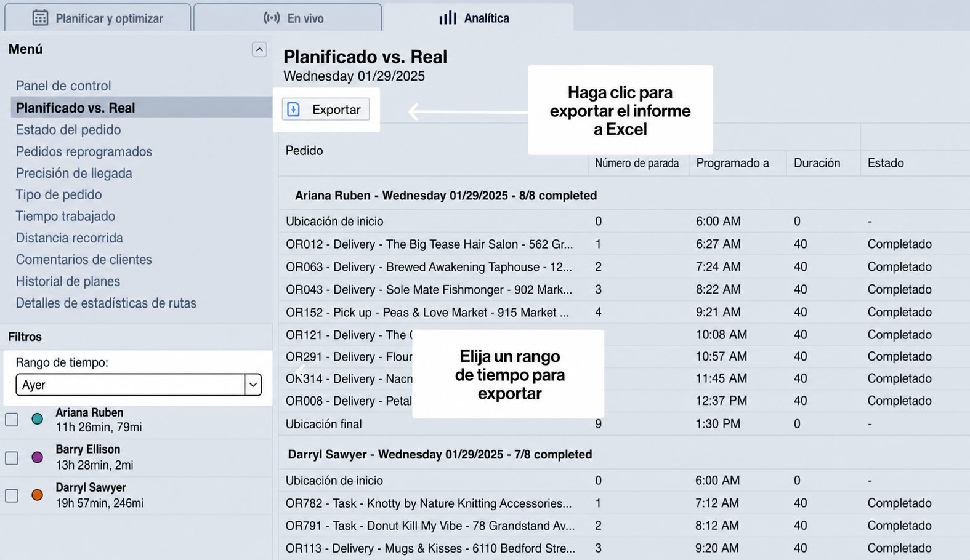The width and height of the screenshot is (970, 560).
Task: Click Barry Ellison's purple color dot
Action: click(38, 457)
